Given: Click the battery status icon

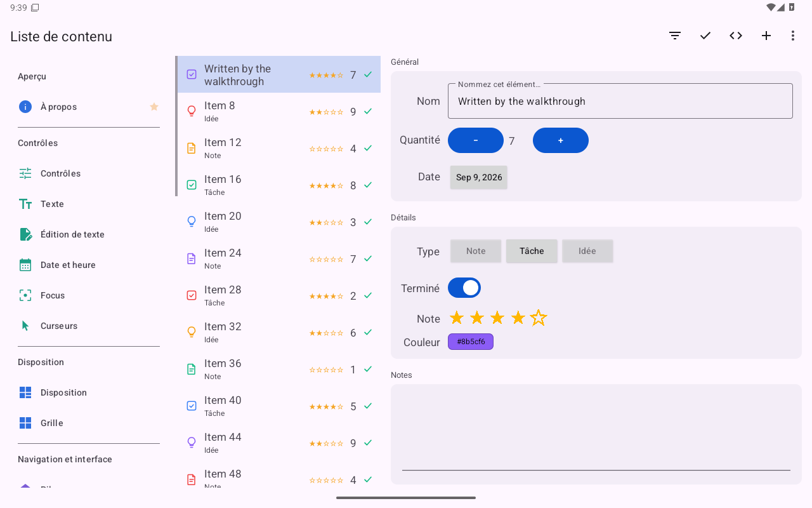Looking at the screenshot, I should coord(792,8).
